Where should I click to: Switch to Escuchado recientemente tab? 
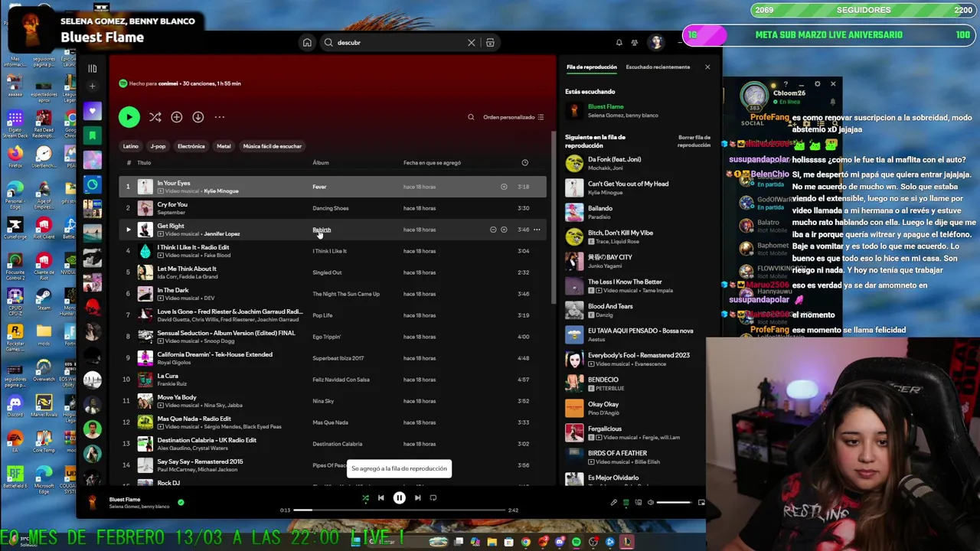coord(658,67)
